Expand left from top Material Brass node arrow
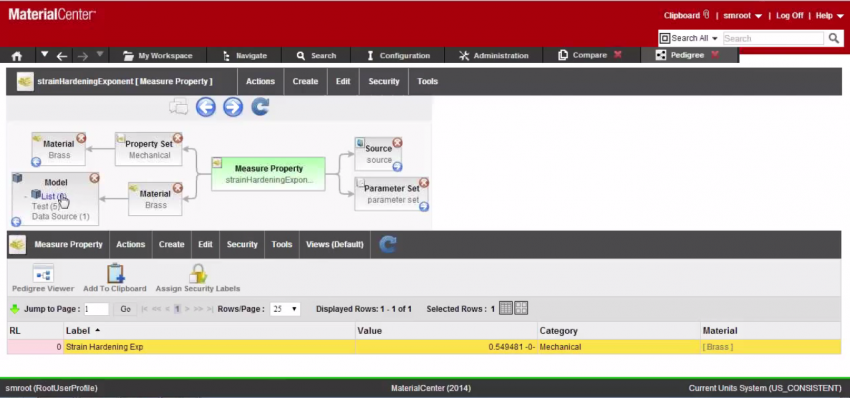 pos(36,162)
